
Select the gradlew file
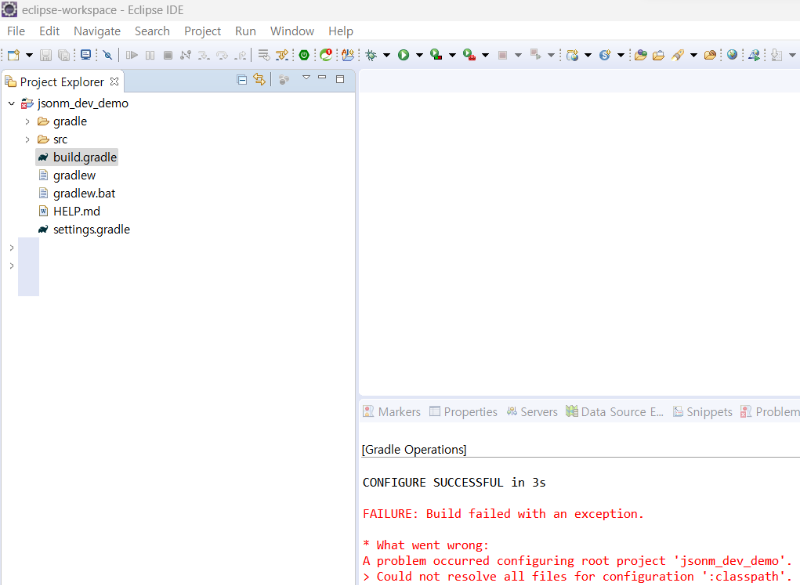tap(68, 175)
